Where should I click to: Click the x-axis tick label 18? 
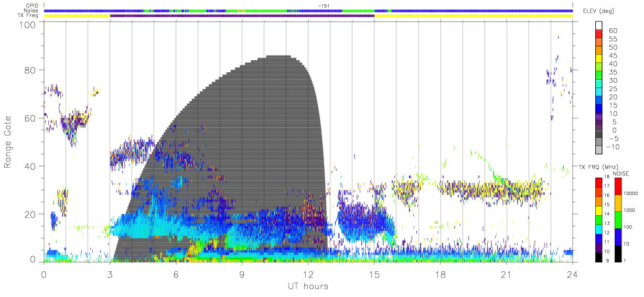441,274
